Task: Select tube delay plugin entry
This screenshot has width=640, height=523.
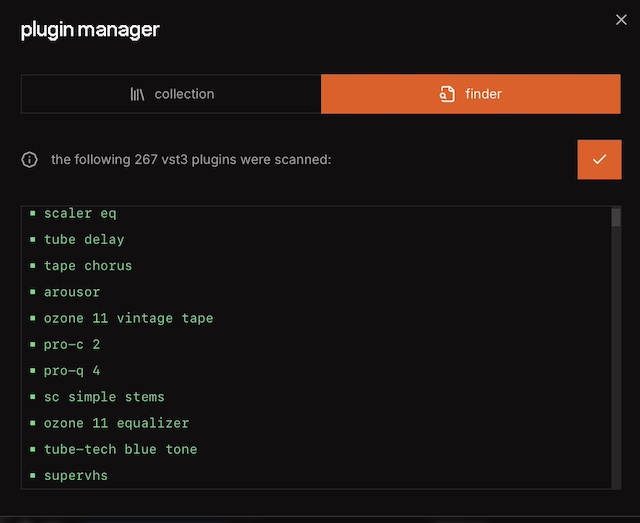Action: [x=84, y=240]
